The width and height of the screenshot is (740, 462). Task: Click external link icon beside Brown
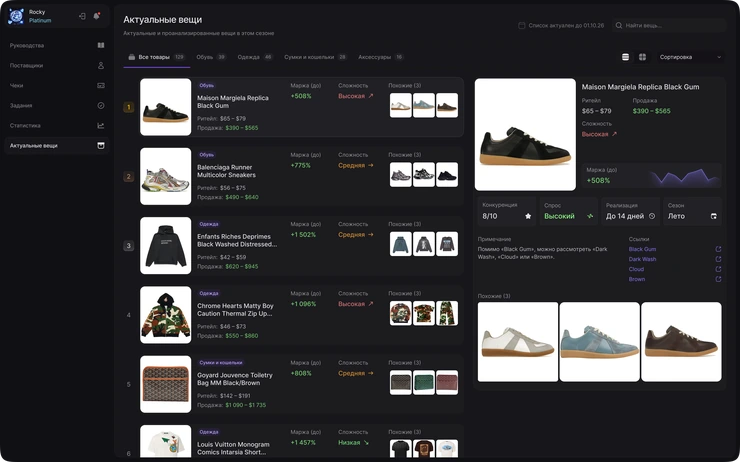(718, 279)
